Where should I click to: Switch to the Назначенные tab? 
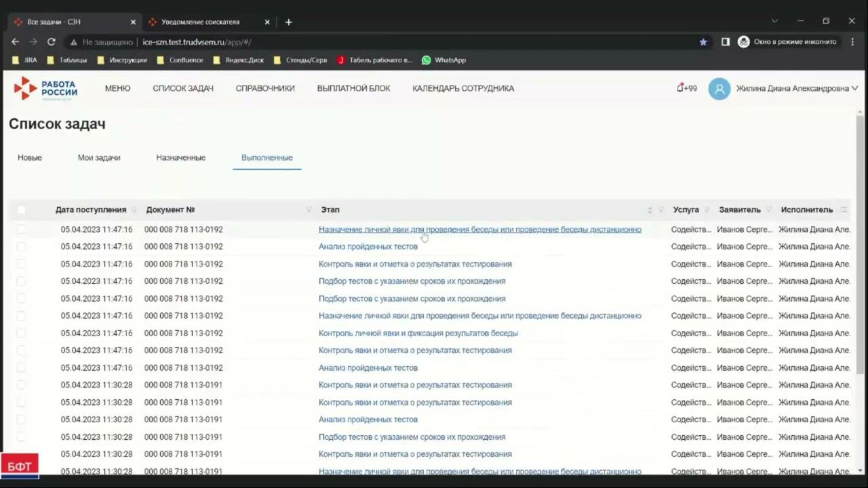pos(180,157)
